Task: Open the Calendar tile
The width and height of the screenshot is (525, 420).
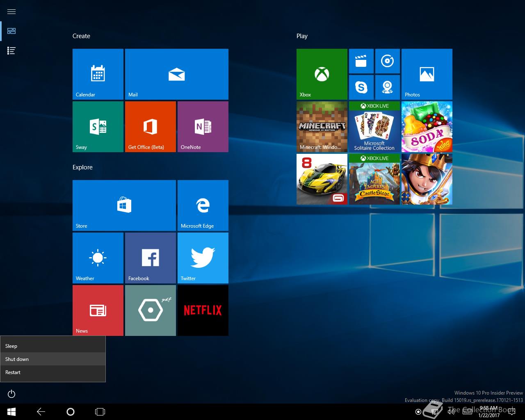Action: 98,74
